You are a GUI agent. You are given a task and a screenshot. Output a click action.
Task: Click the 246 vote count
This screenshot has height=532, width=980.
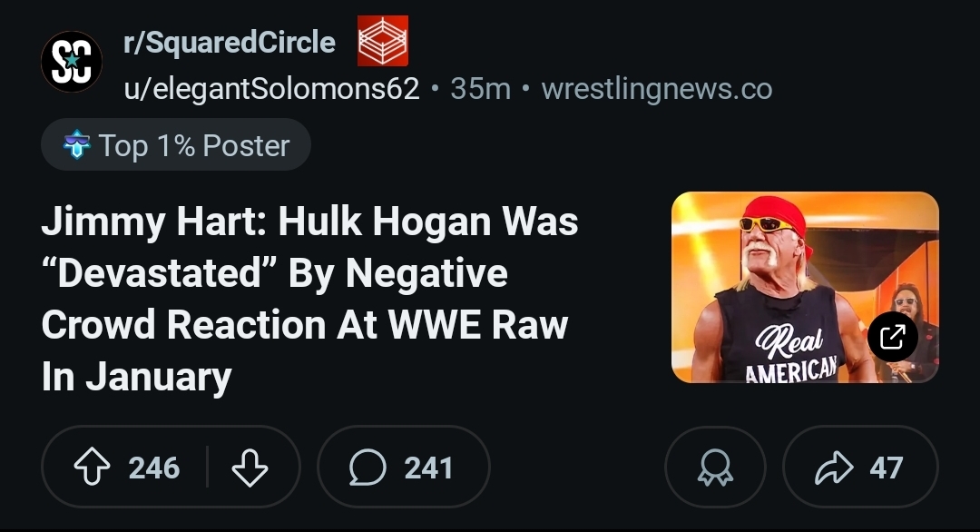pyautogui.click(x=154, y=468)
